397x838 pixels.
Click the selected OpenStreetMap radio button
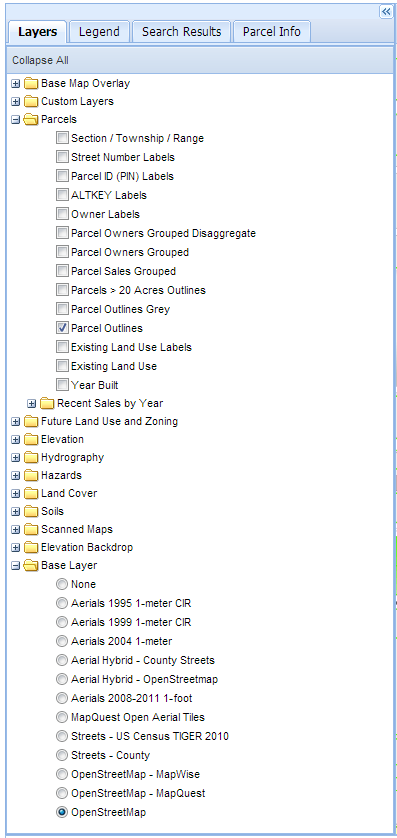pos(63,812)
